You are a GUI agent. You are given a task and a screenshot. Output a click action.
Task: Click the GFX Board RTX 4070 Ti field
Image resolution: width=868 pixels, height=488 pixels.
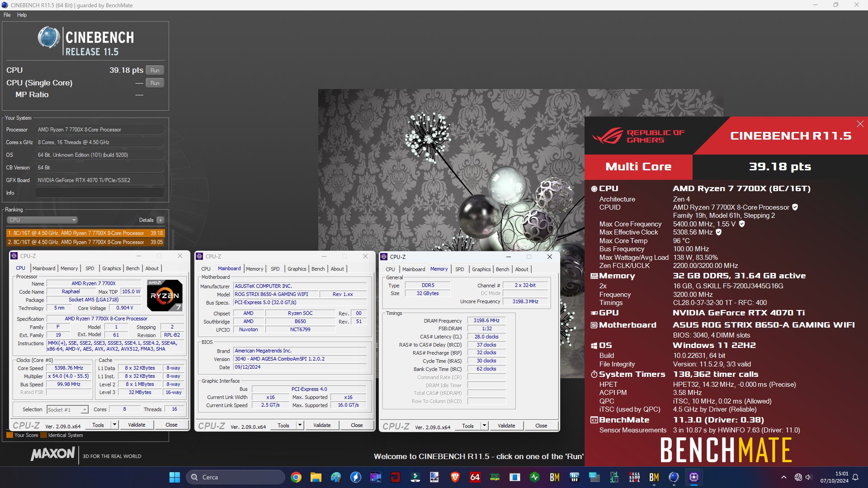(x=100, y=180)
